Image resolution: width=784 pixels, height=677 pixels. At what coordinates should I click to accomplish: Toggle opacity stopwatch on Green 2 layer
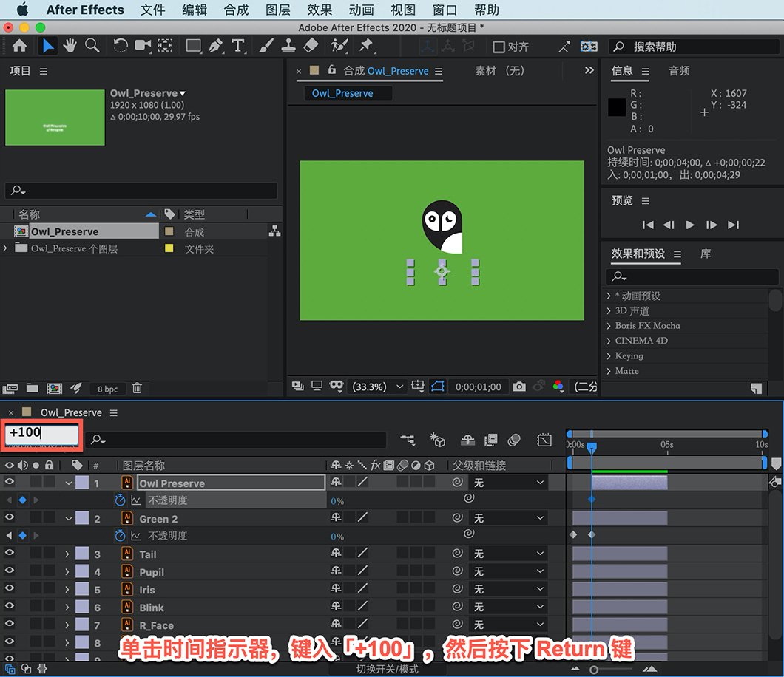(120, 536)
